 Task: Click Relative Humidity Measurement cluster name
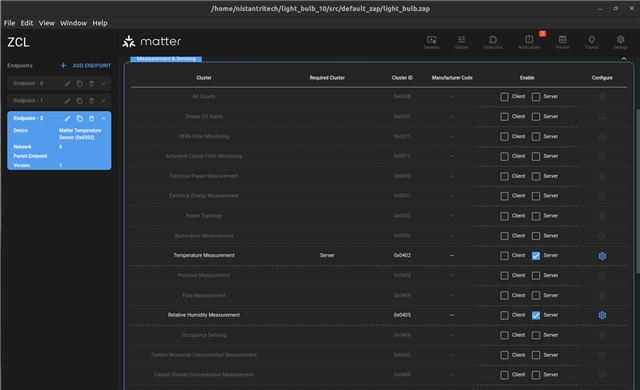204,315
